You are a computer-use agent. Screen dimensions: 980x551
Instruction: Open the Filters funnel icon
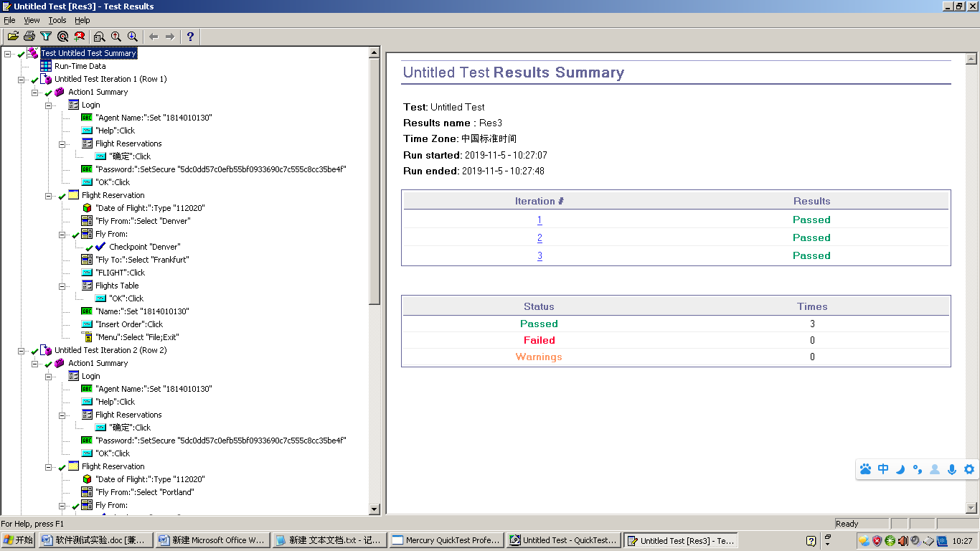[46, 37]
